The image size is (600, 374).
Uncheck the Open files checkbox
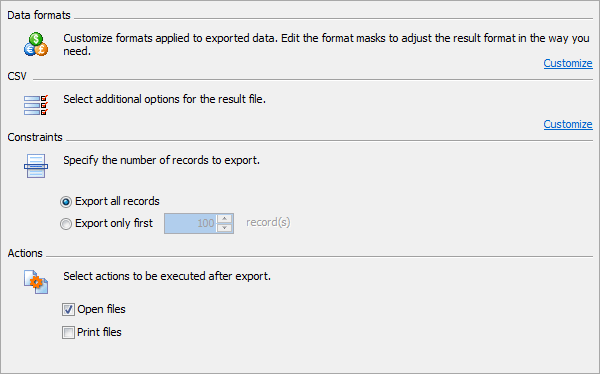[68, 310]
